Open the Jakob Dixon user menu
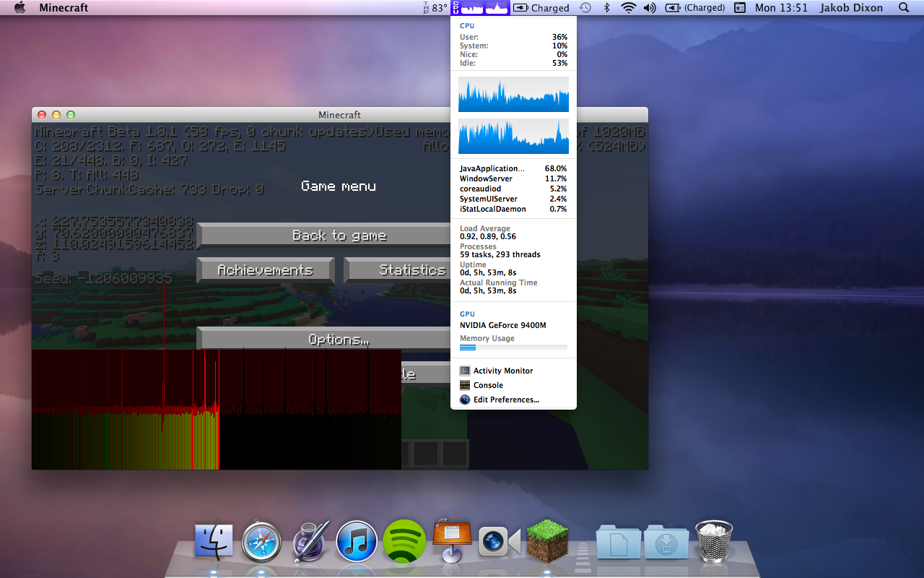The width and height of the screenshot is (924, 578). click(x=851, y=8)
